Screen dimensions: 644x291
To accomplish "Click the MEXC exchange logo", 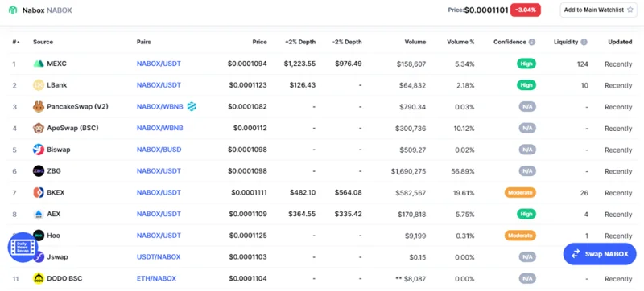I will 39,64.
